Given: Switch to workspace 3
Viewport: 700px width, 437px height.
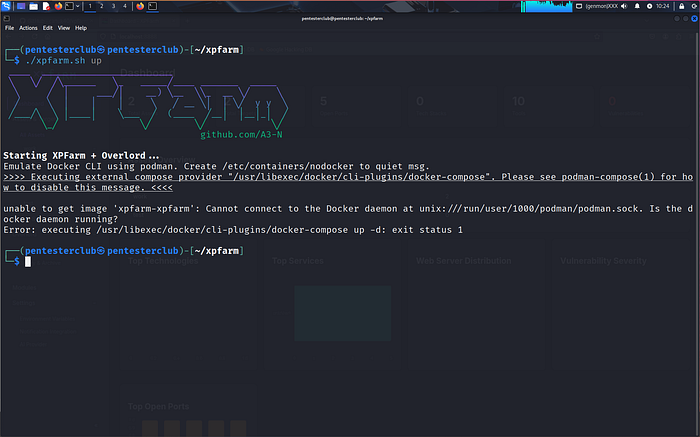Looking at the screenshot, I should pyautogui.click(x=113, y=6).
